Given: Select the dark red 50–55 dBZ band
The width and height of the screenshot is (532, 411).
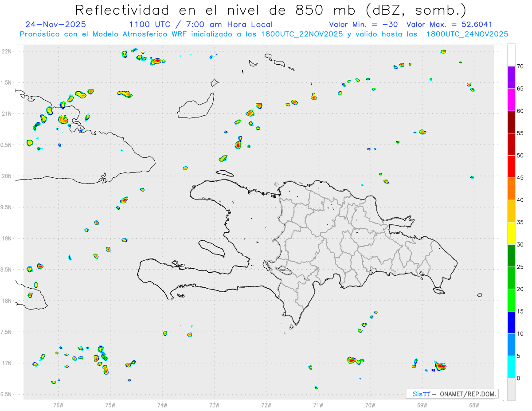Looking at the screenshot, I should click(511, 144).
